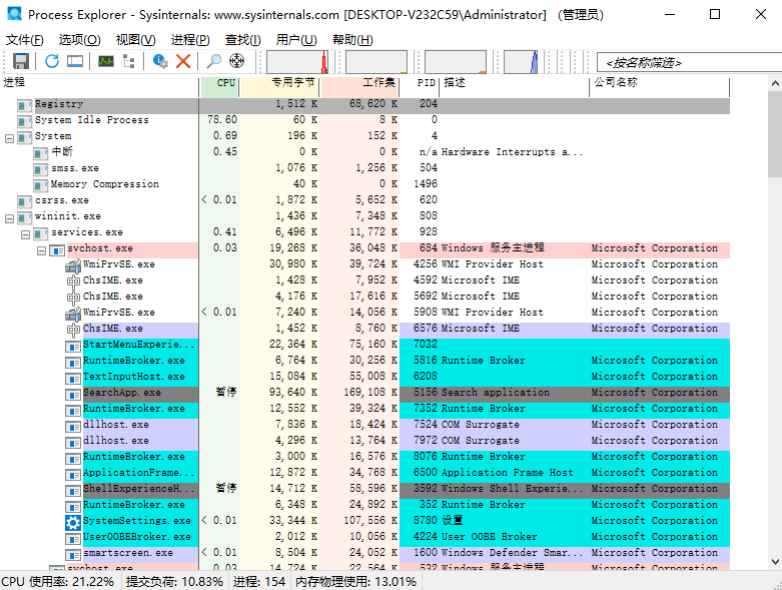This screenshot has width=782, height=590.
Task: Click ChsIME.exe icon with PID 4592
Action: coord(73,281)
